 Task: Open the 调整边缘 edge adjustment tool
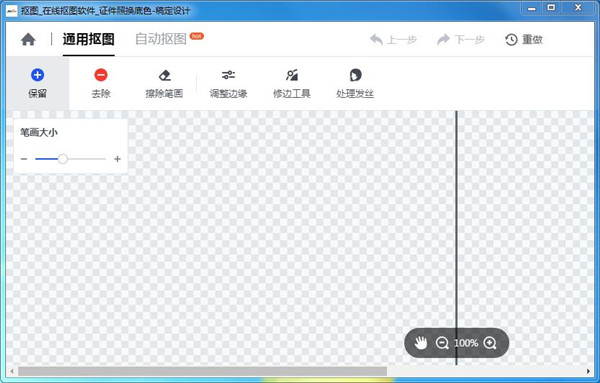[228, 83]
